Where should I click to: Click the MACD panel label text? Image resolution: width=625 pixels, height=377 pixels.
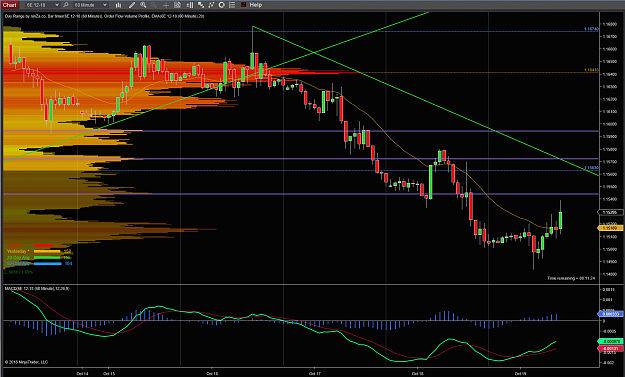click(x=37, y=288)
